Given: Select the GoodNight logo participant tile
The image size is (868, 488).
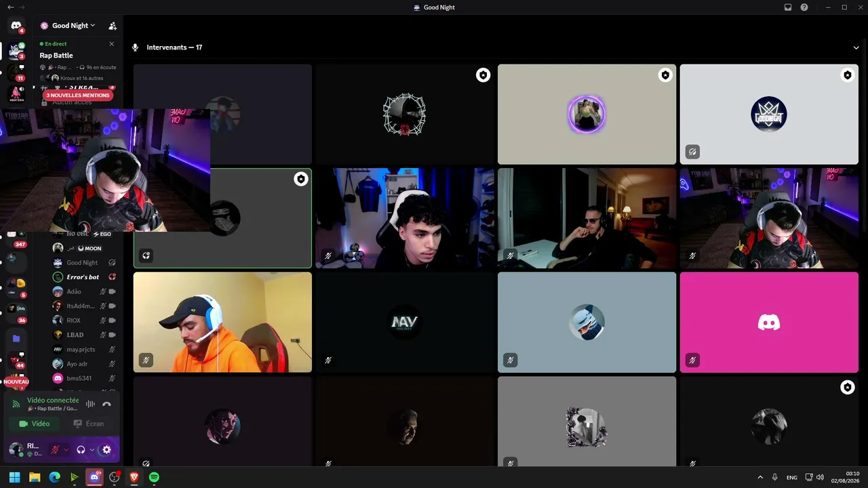Looking at the screenshot, I should pos(769,114).
